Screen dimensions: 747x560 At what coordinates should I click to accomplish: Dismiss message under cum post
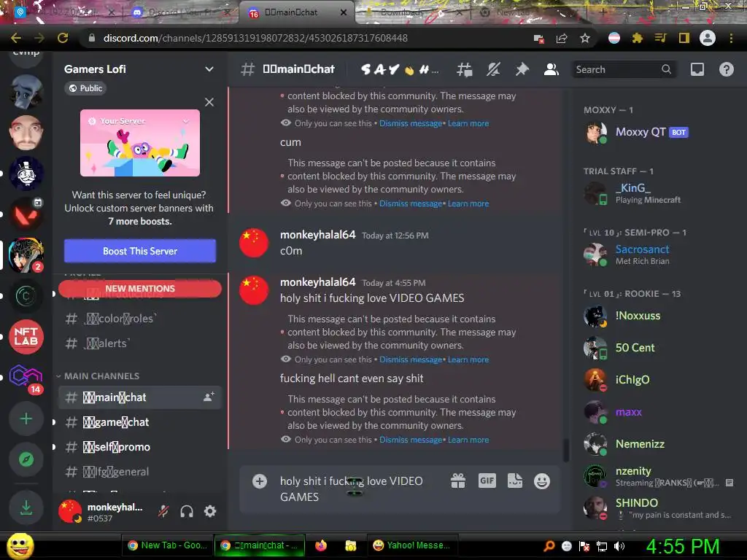pos(411,203)
